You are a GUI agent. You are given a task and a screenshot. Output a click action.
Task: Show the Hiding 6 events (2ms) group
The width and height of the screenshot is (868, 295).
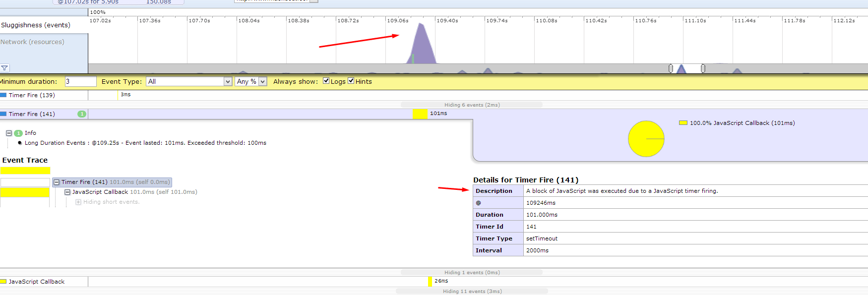click(472, 105)
